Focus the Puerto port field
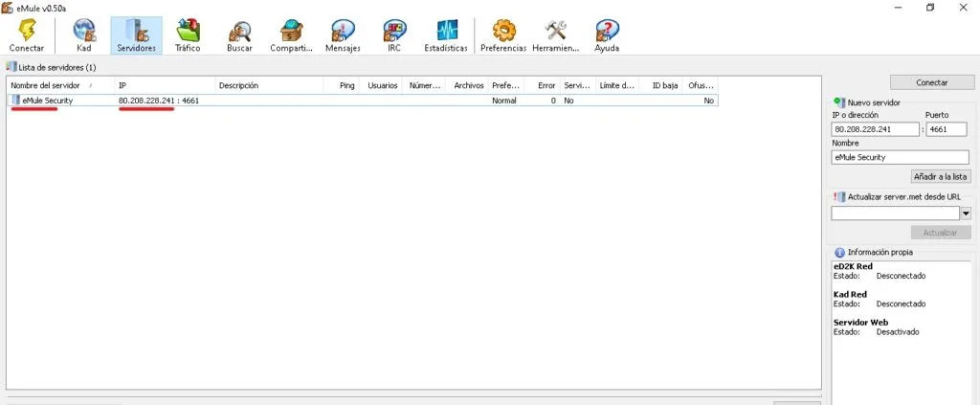This screenshot has height=405, width=980. [947, 129]
